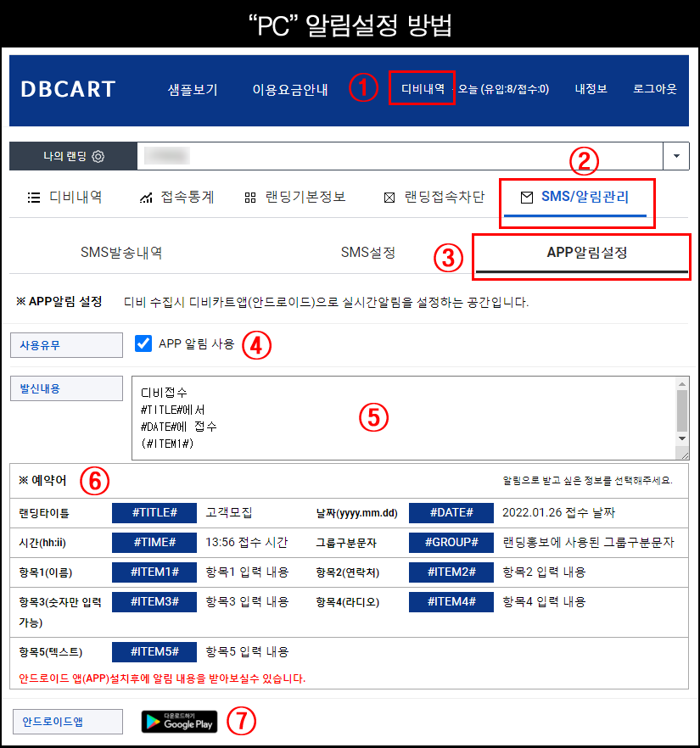Click the DBCART logo
The height and width of the screenshot is (748, 700).
[68, 90]
